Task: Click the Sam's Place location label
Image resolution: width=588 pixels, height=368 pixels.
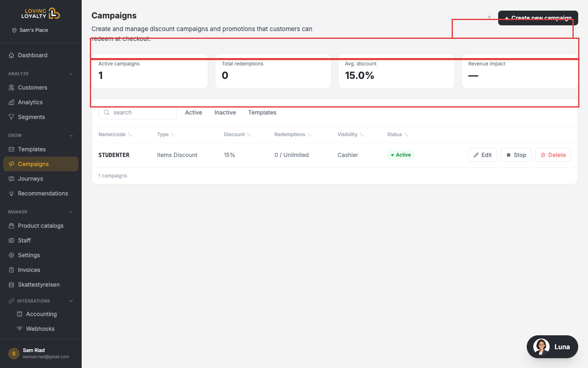Action: pyautogui.click(x=30, y=30)
